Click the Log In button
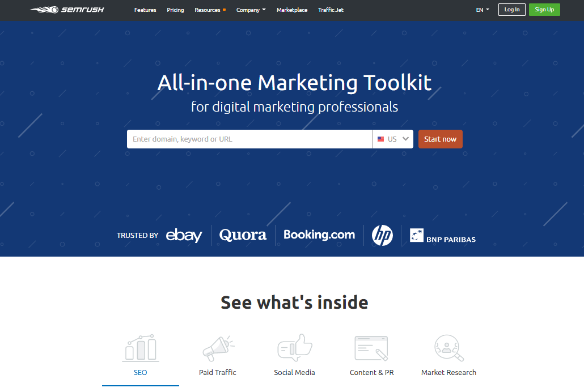The width and height of the screenshot is (584, 392). (512, 10)
